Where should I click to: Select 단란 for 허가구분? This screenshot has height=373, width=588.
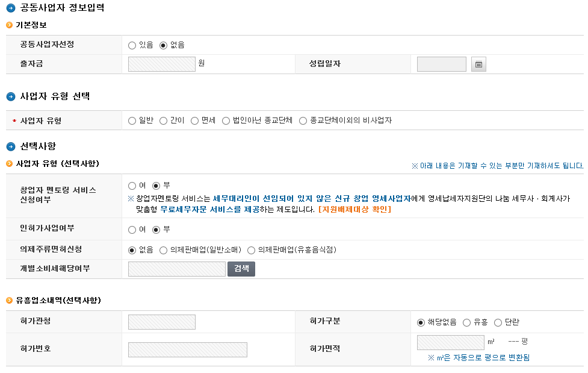(x=498, y=322)
